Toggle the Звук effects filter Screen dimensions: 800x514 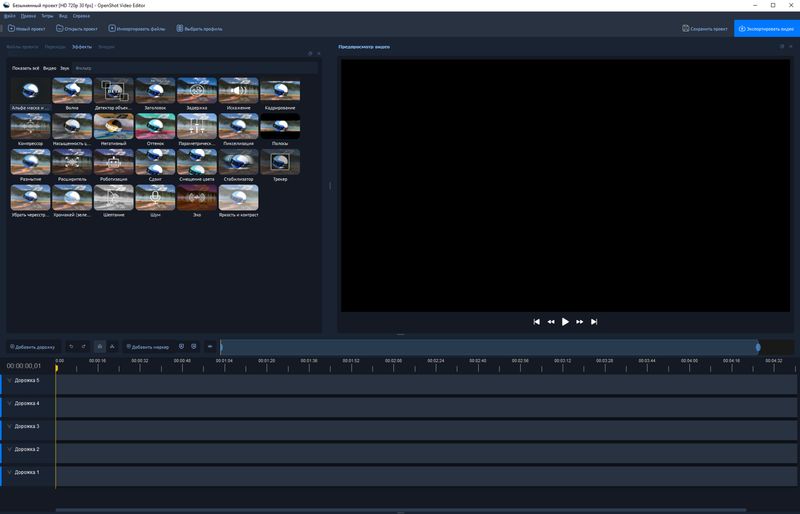point(65,68)
